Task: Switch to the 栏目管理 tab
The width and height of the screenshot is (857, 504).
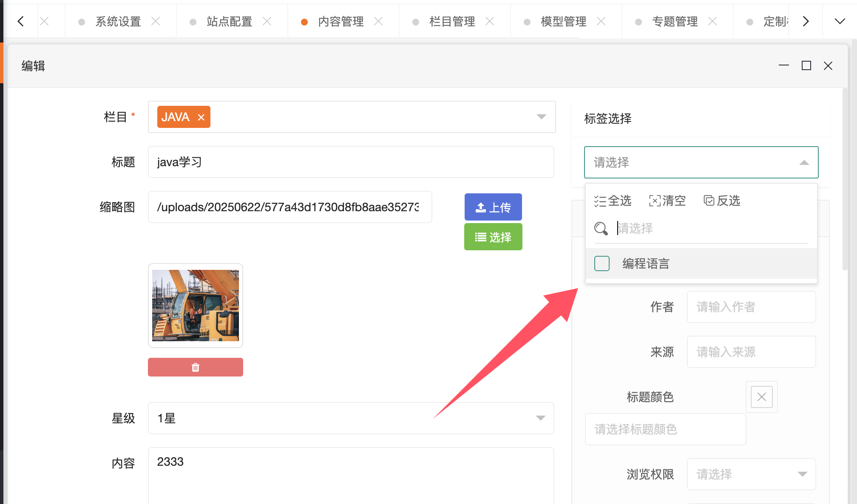Action: coord(452,21)
